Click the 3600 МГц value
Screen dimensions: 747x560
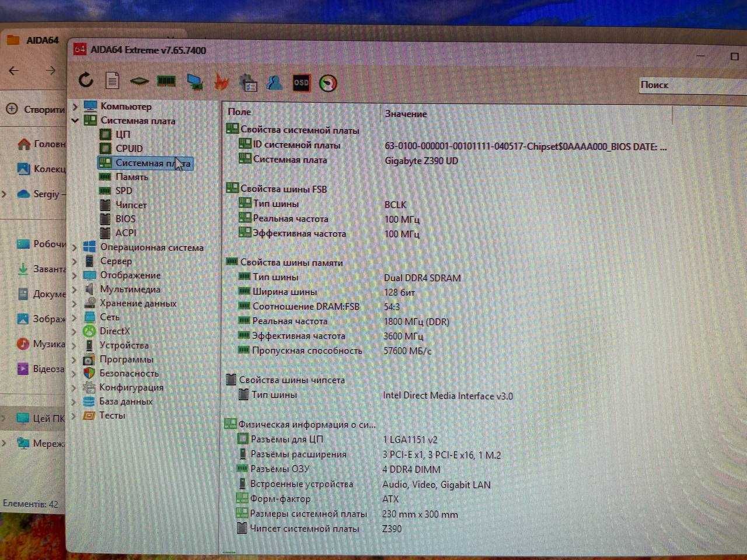(403, 337)
